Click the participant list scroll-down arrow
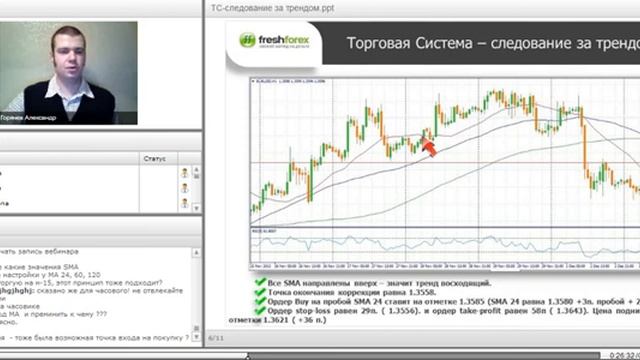The height and width of the screenshot is (360, 640). coord(196,208)
